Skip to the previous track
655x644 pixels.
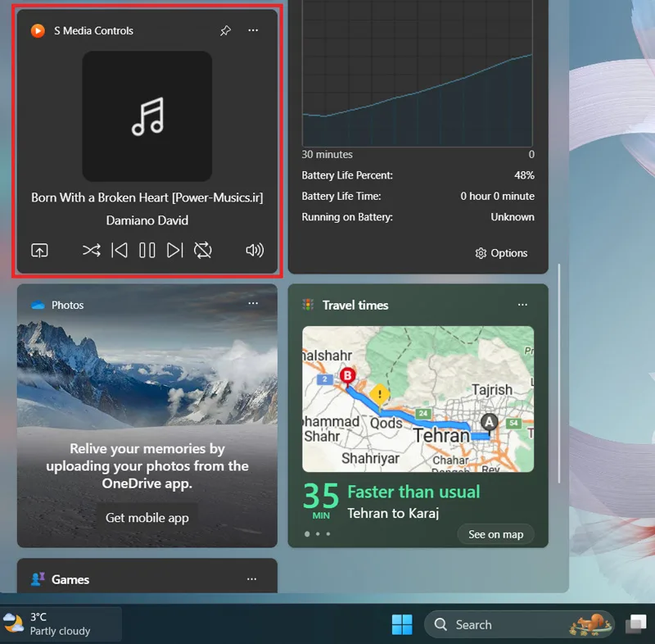[120, 251]
